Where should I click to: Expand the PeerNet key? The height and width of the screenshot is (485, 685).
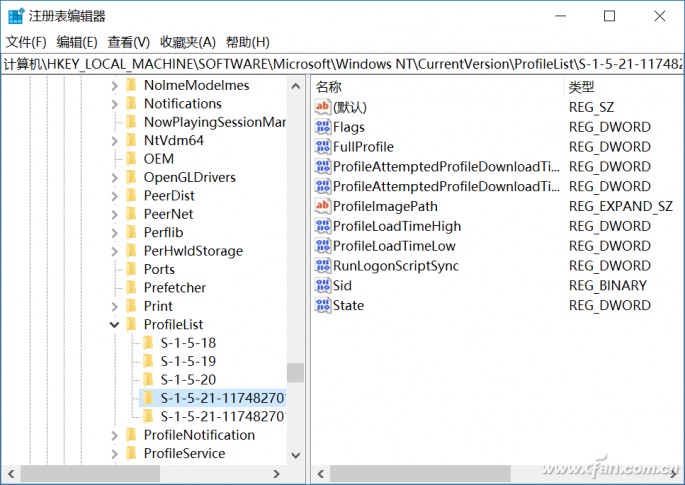114,215
